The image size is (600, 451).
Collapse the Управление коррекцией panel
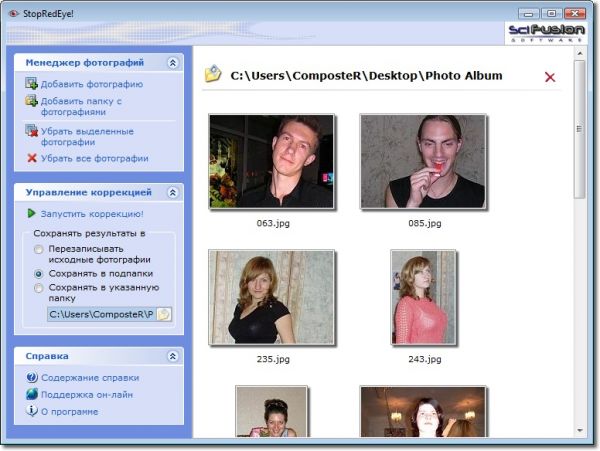tap(172, 192)
